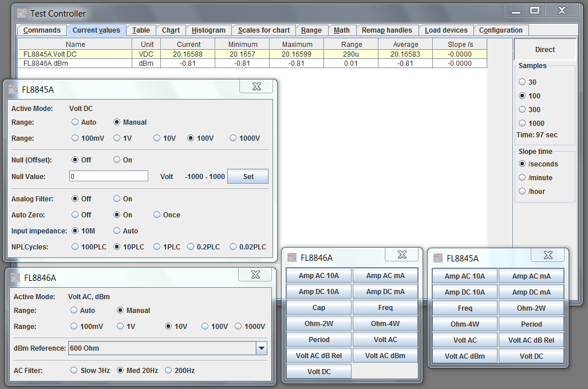Close the FL8845A Volt DC settings window
588x389 pixels.
256,87
